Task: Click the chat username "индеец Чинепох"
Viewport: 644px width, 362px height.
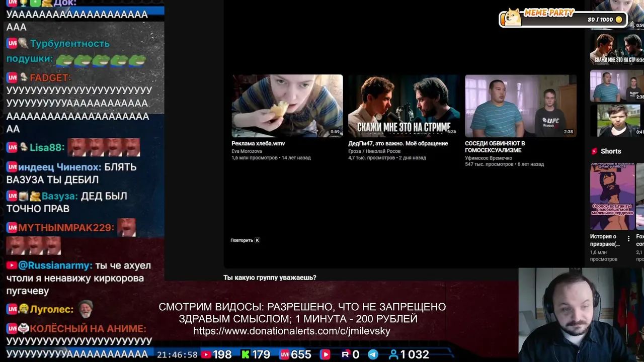Action: (59, 167)
